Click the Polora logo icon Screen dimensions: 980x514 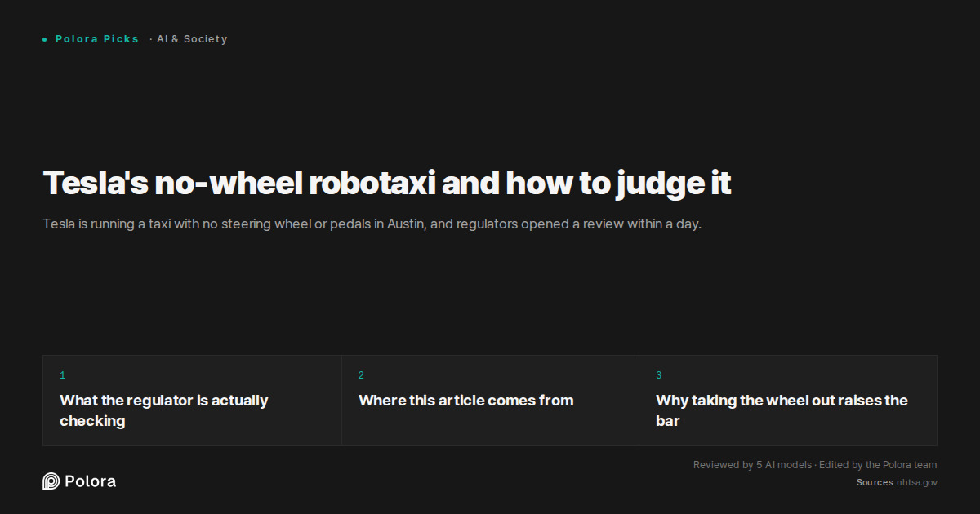51,481
